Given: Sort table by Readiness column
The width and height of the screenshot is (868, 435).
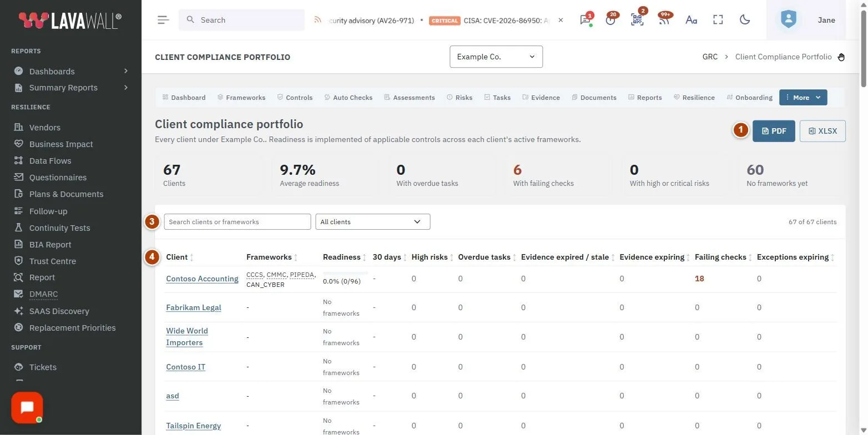Looking at the screenshot, I should click(345, 257).
